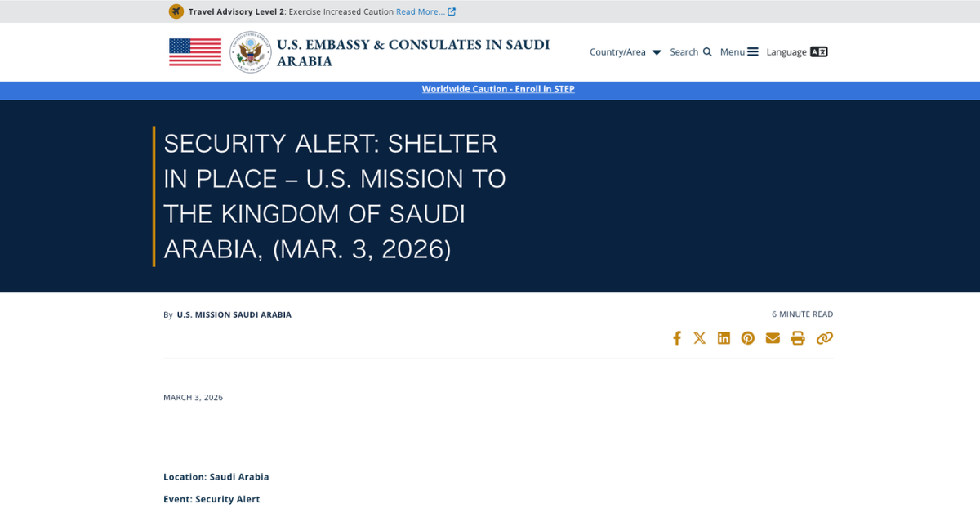This screenshot has width=980, height=513.
Task: Click the U.S. flag image
Action: (195, 52)
